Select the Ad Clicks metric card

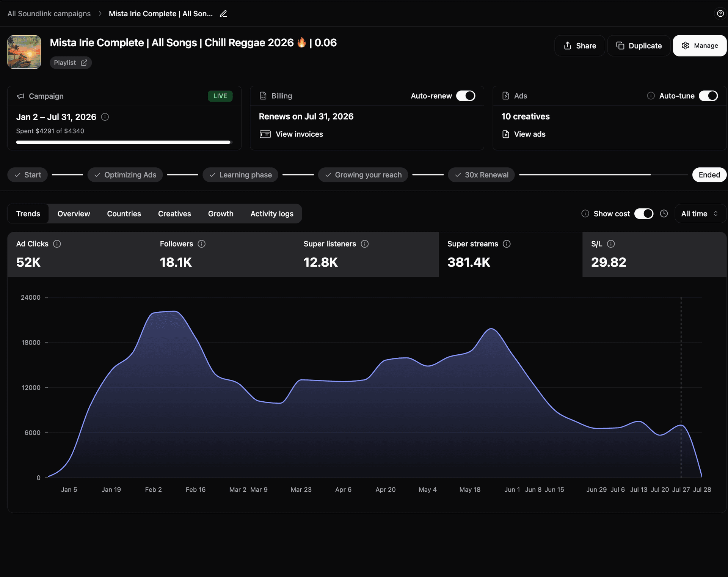pyautogui.click(x=79, y=255)
